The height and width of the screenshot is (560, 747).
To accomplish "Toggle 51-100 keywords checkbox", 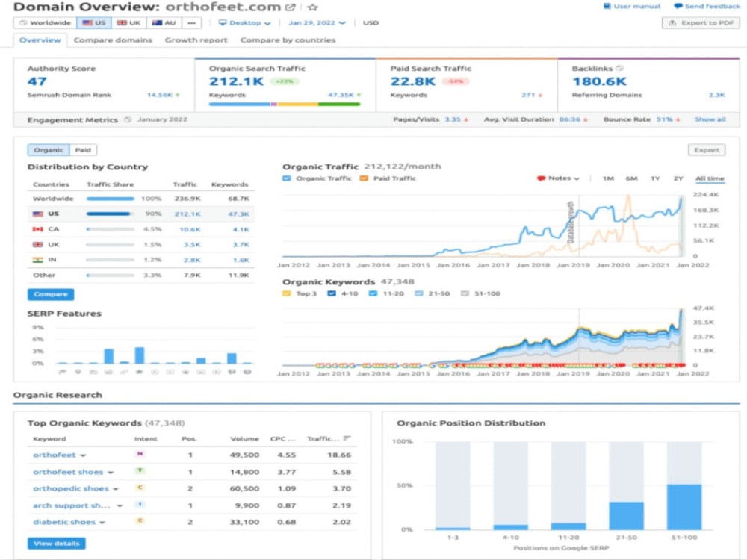I will [465, 293].
